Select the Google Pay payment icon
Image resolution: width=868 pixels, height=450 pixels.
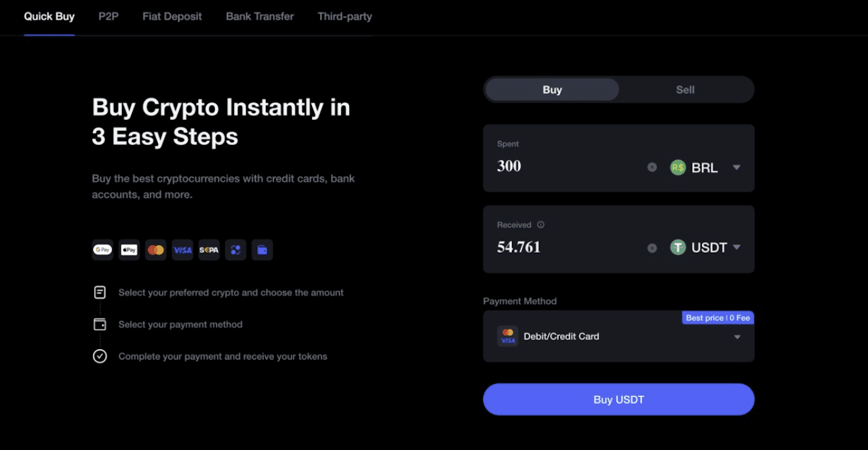(x=102, y=249)
